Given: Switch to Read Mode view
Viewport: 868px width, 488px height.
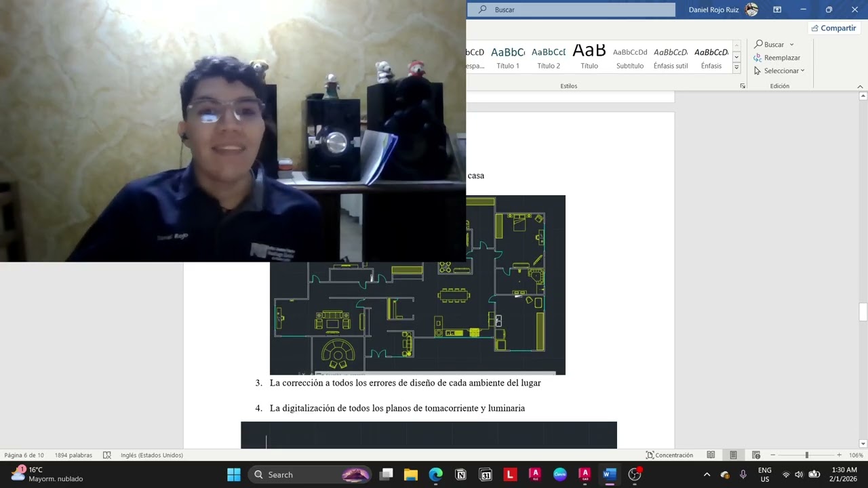Looking at the screenshot, I should 711,455.
